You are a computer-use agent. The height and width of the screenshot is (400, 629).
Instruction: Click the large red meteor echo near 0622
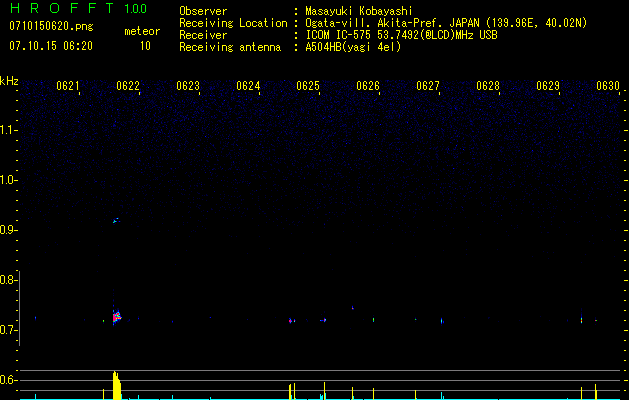pos(116,317)
